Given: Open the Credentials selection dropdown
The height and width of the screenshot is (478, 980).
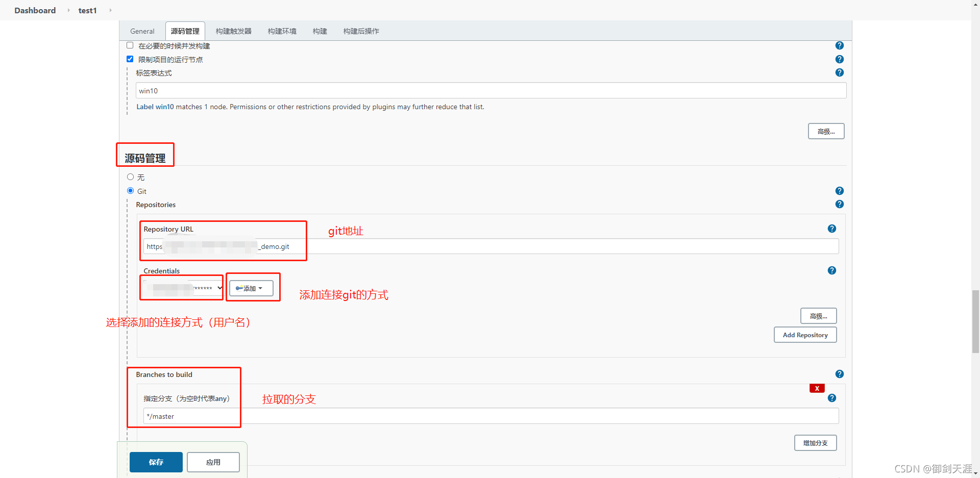Looking at the screenshot, I should point(183,288).
